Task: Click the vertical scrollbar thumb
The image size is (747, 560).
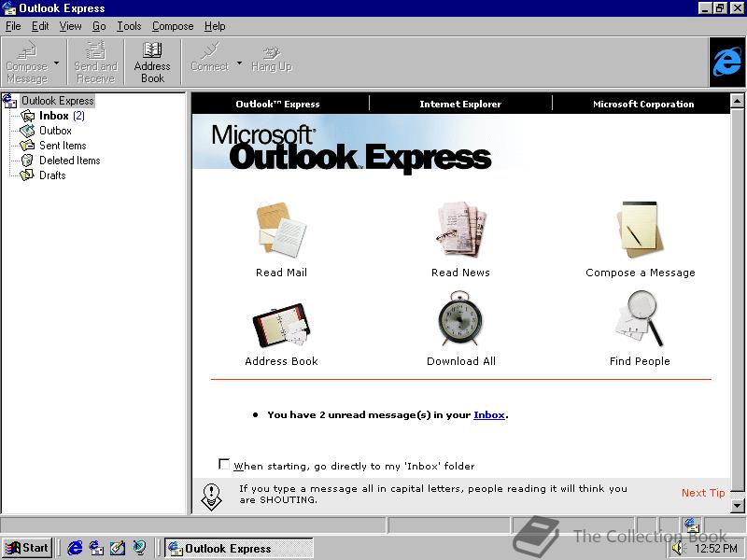Action: click(x=737, y=299)
